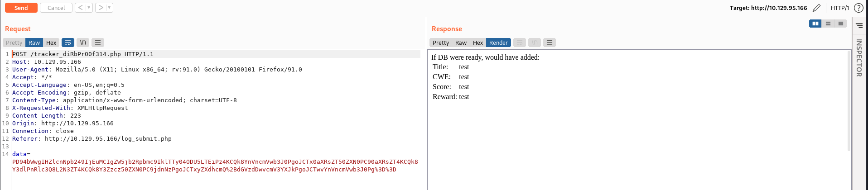Open the request editor options menu
The image size is (868, 190).
click(x=98, y=43)
